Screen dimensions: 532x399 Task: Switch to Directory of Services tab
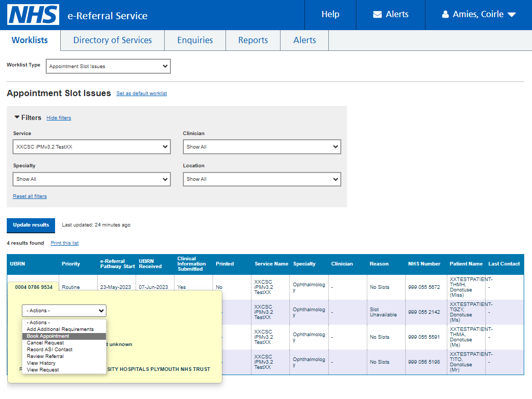[113, 40]
